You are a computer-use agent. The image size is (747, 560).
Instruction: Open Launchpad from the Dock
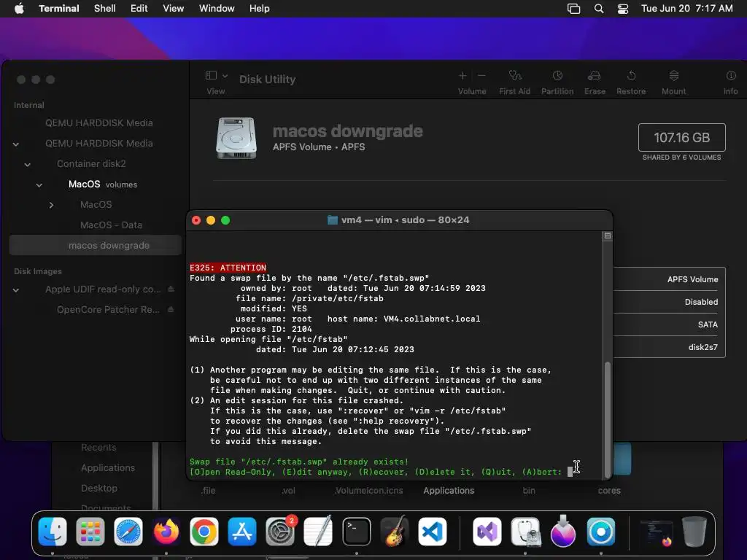90,532
